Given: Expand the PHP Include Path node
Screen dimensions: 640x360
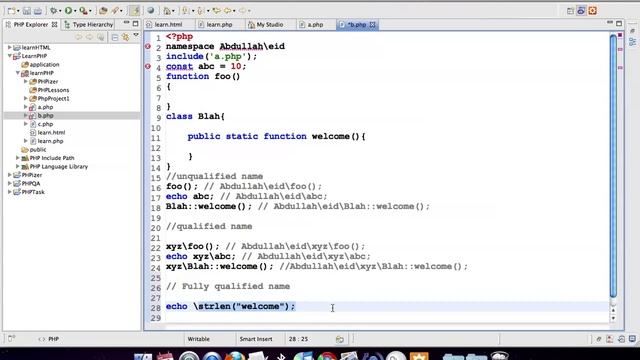Looking at the screenshot, I should click(18, 158).
